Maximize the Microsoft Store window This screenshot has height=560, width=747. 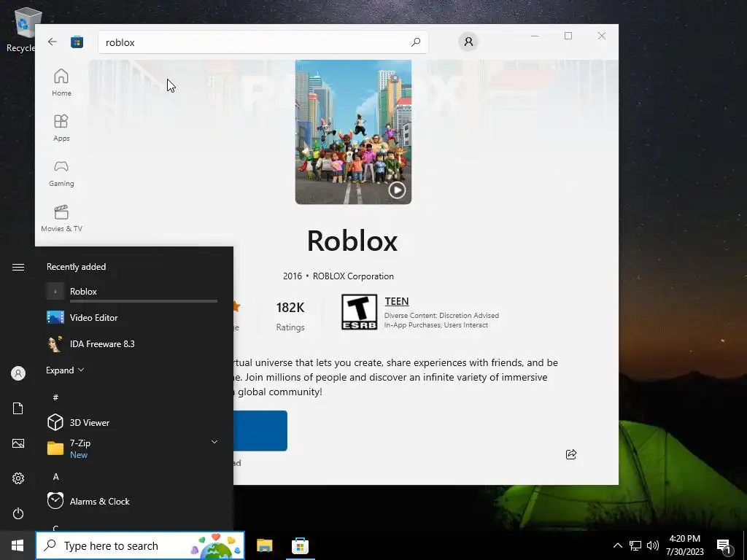(568, 36)
